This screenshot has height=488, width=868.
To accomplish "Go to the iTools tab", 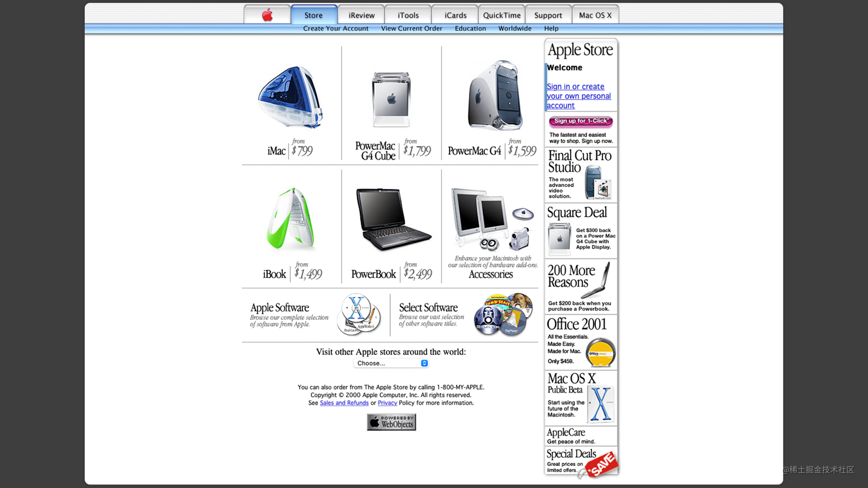I will click(x=408, y=14).
